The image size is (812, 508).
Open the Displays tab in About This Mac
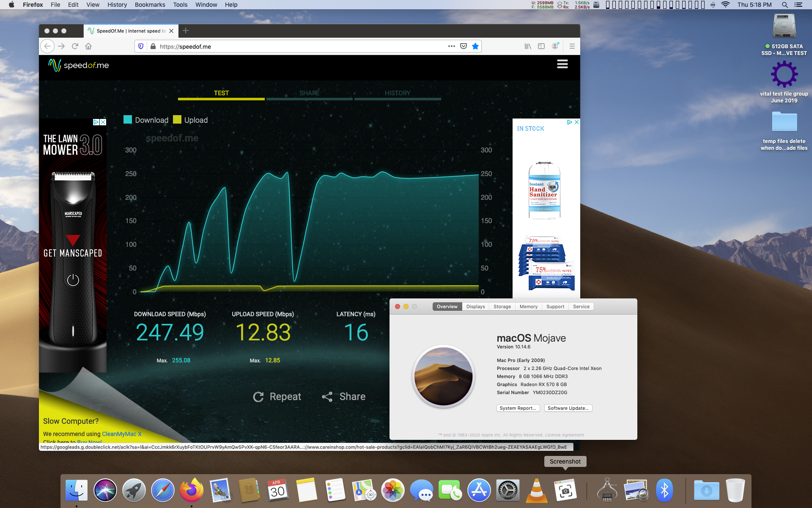pyautogui.click(x=475, y=306)
